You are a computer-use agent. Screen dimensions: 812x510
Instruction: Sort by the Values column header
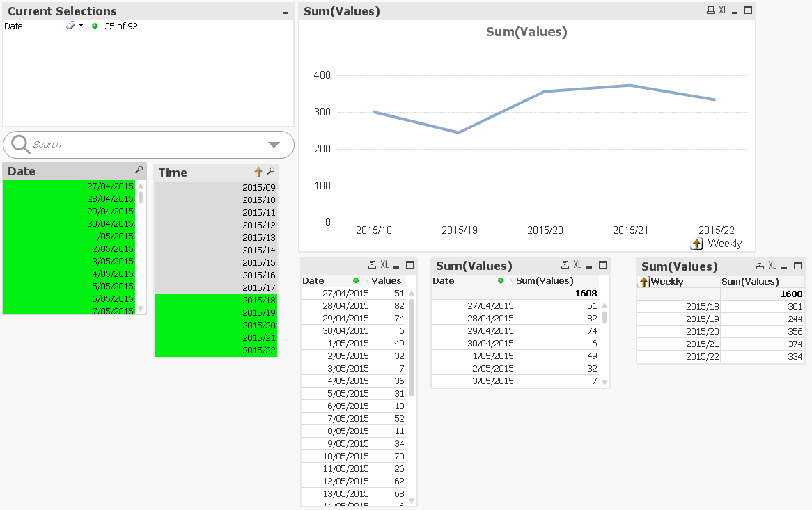coord(387,280)
